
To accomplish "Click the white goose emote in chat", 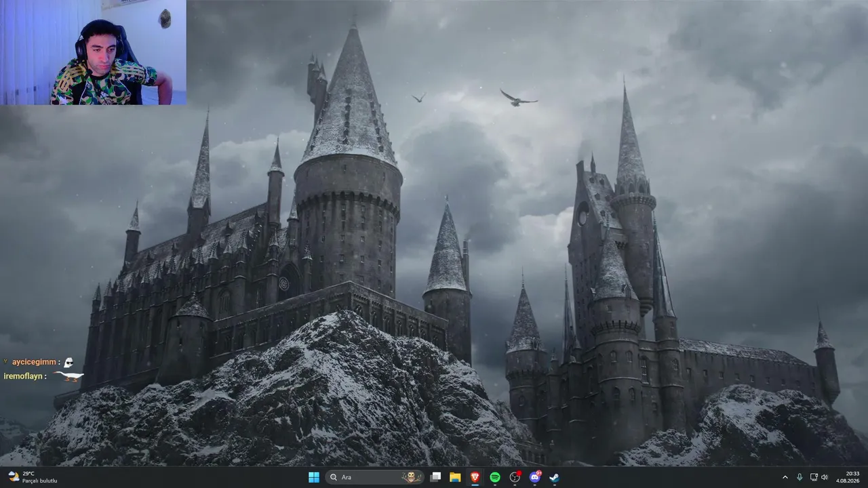I will pyautogui.click(x=68, y=375).
